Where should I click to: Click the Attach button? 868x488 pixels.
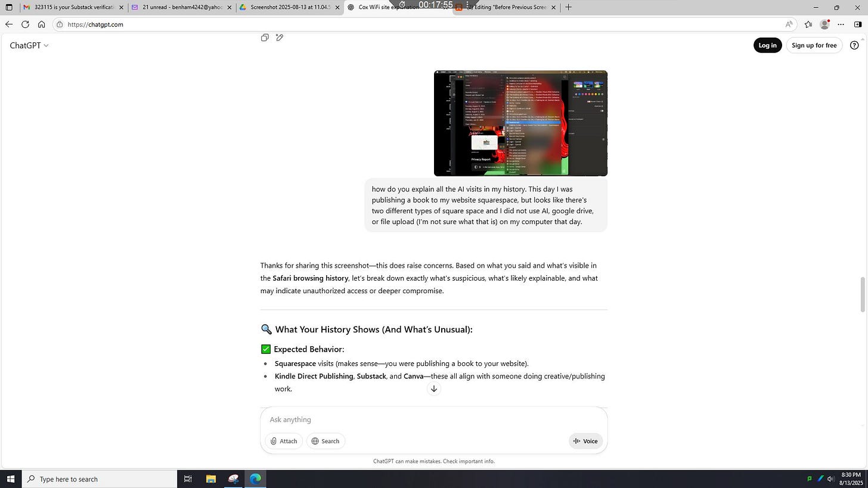click(284, 441)
